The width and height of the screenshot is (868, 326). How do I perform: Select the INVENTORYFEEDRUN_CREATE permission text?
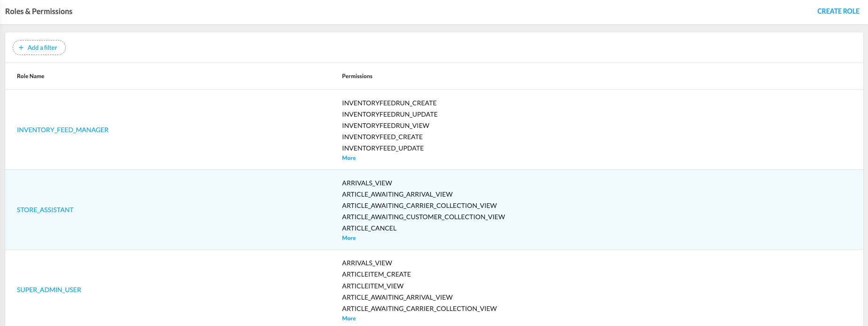click(389, 103)
